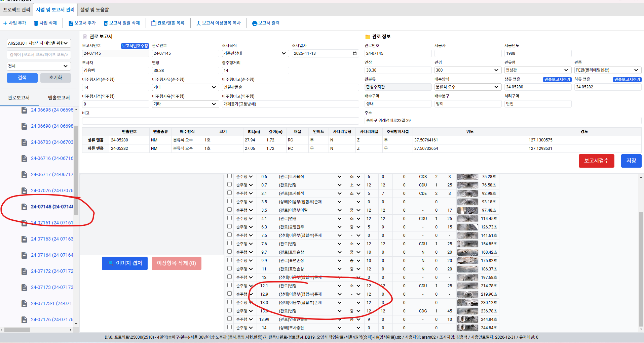Check the row with distance 0.7 변형
644x343 pixels.
tap(229, 184)
